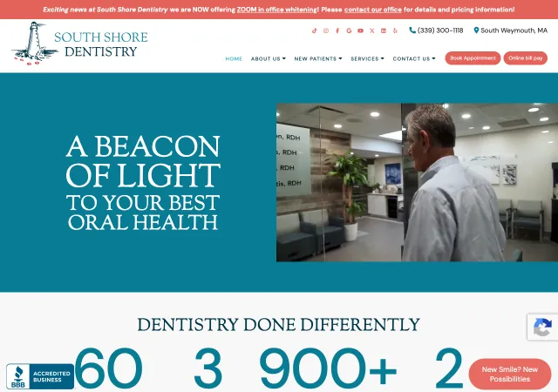Click the map pin location icon
Screen dimensions: 558x392
(476, 30)
